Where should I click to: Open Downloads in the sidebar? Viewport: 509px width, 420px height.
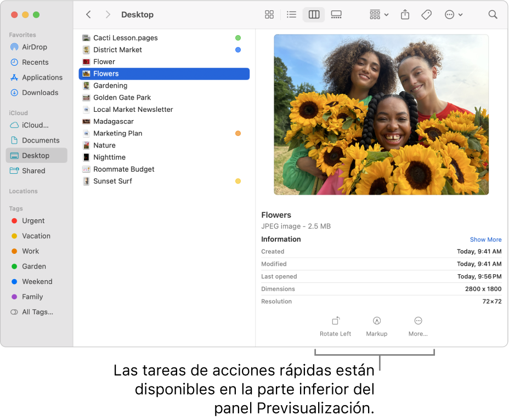point(40,93)
